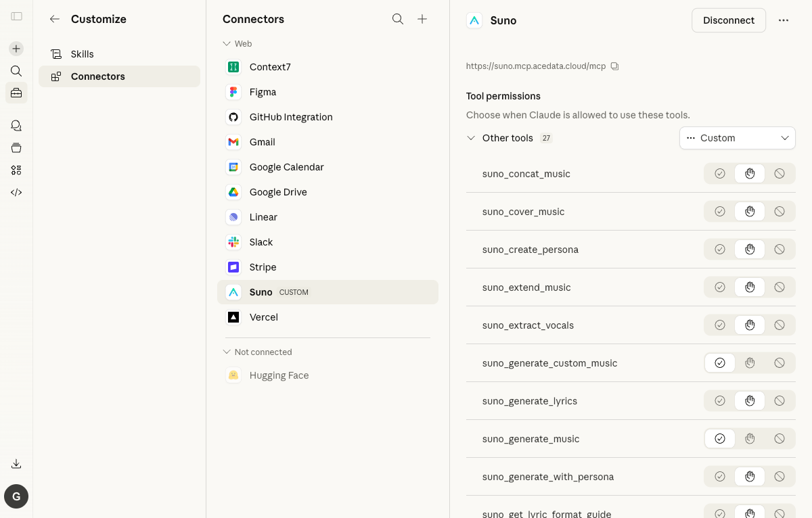Image resolution: width=812 pixels, height=518 pixels.
Task: Select the Google Calendar connector
Action: [x=328, y=167]
